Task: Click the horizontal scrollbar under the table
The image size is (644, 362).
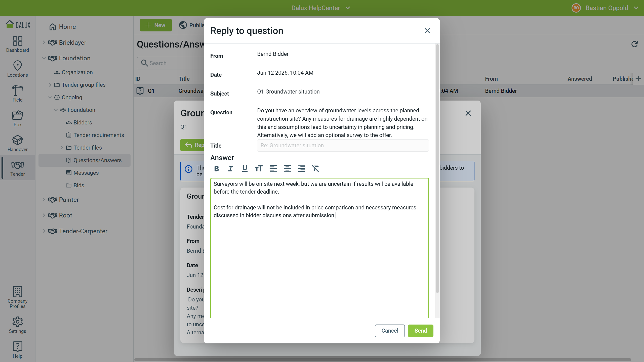Action: [x=383, y=359]
